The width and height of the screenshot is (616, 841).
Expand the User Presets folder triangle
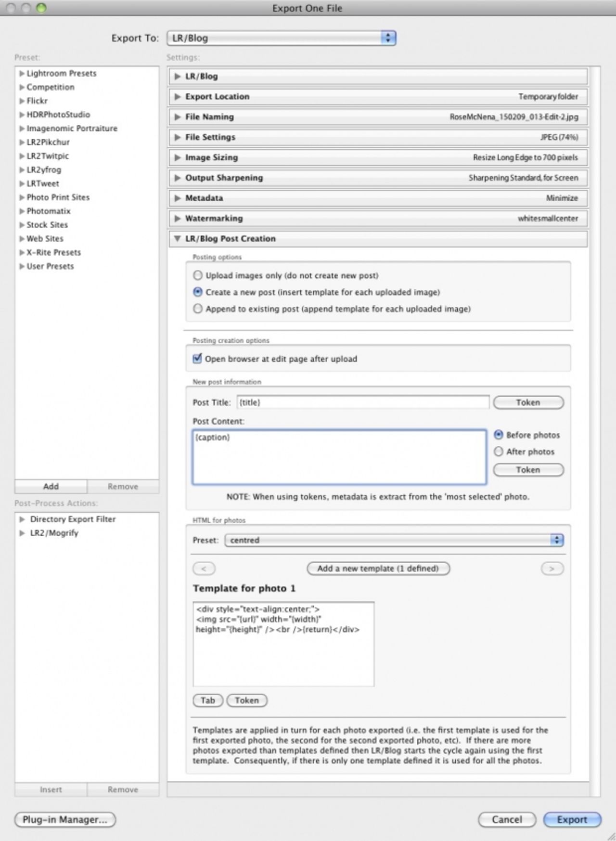tap(22, 266)
